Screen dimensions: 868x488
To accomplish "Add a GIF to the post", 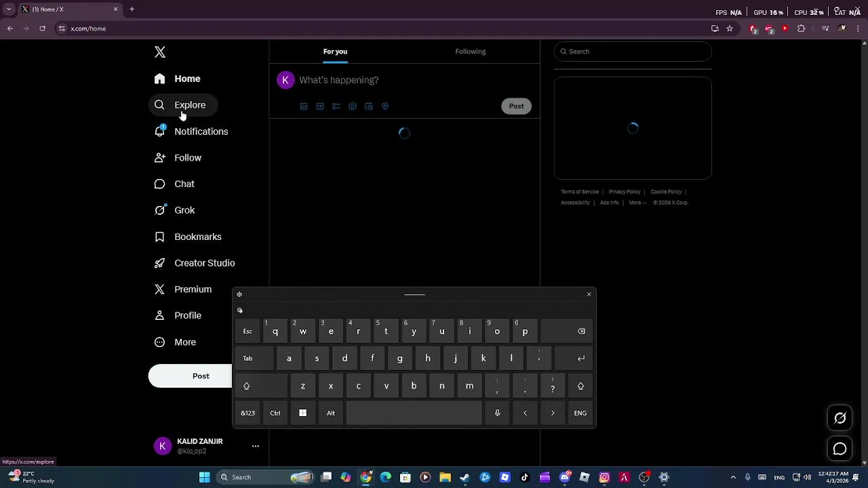I will tap(320, 106).
